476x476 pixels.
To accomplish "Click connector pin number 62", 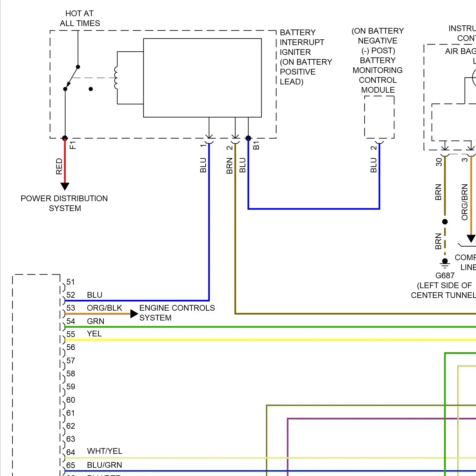I will [x=71, y=426].
